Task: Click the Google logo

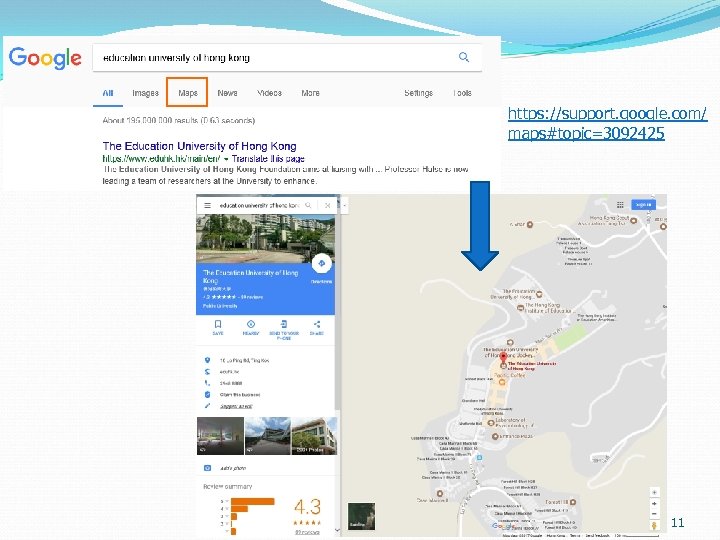Action: [45, 58]
